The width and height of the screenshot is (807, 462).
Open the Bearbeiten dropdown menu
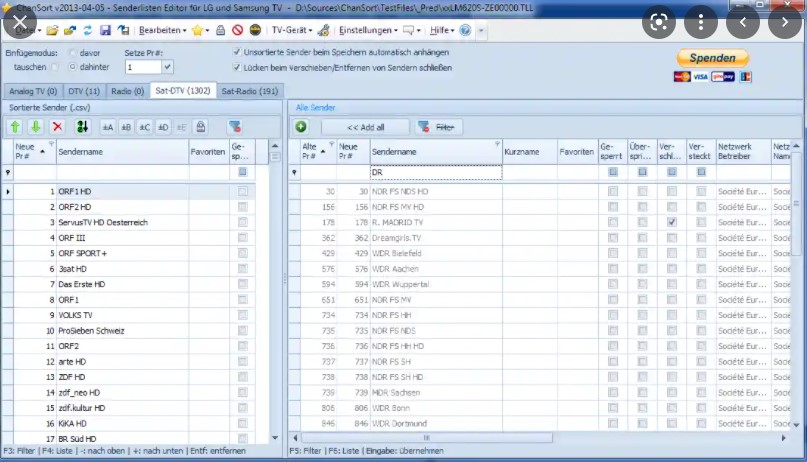coord(163,30)
